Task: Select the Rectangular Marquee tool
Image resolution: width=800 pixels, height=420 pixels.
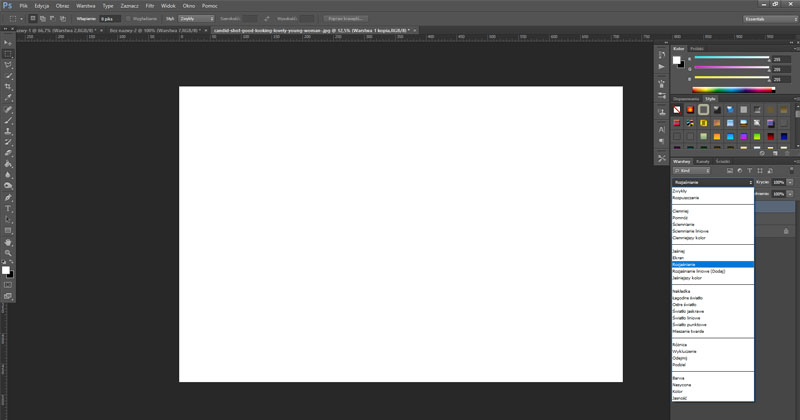Action: tap(8, 54)
